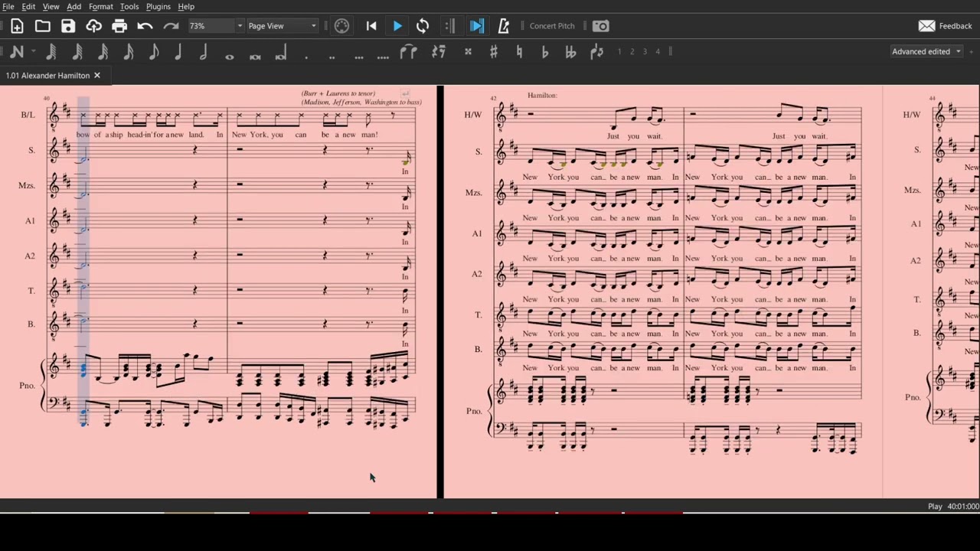Open a score file with the folder icon
The height and width of the screenshot is (551, 980).
[43, 26]
